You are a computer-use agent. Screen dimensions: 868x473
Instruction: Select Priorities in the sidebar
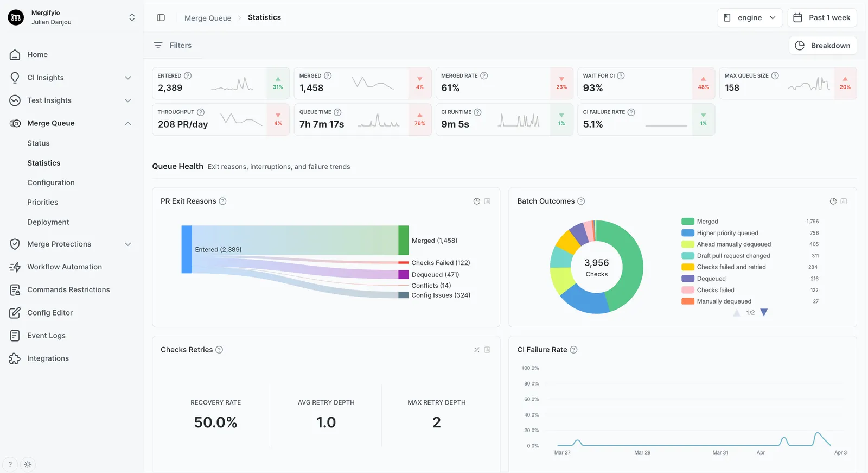43,202
